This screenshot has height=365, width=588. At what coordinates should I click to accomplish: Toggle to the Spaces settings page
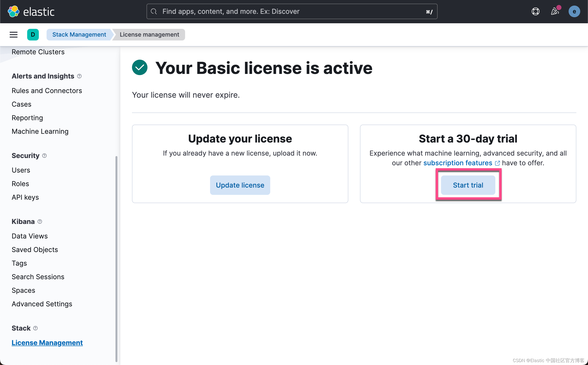[x=24, y=290]
